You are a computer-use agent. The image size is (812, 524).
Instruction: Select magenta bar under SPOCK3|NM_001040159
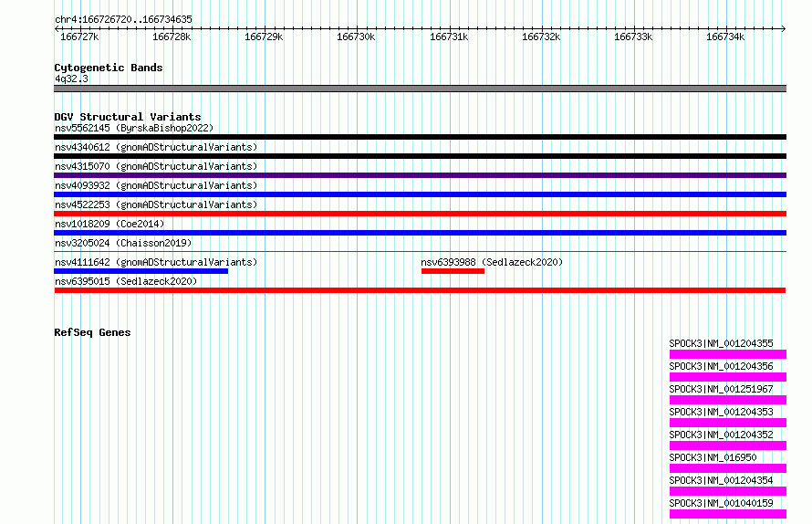728,514
